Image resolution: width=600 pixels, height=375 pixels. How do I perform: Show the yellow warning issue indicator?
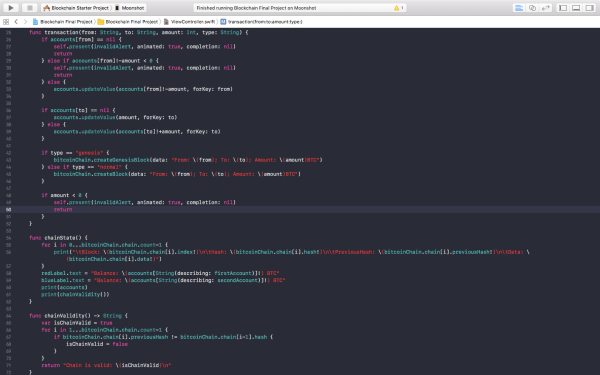pyautogui.click(x=398, y=8)
